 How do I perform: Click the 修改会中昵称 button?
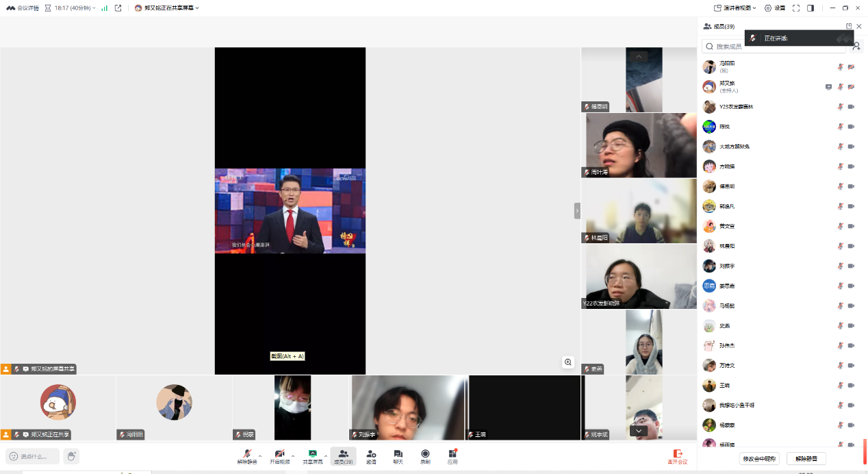click(759, 459)
